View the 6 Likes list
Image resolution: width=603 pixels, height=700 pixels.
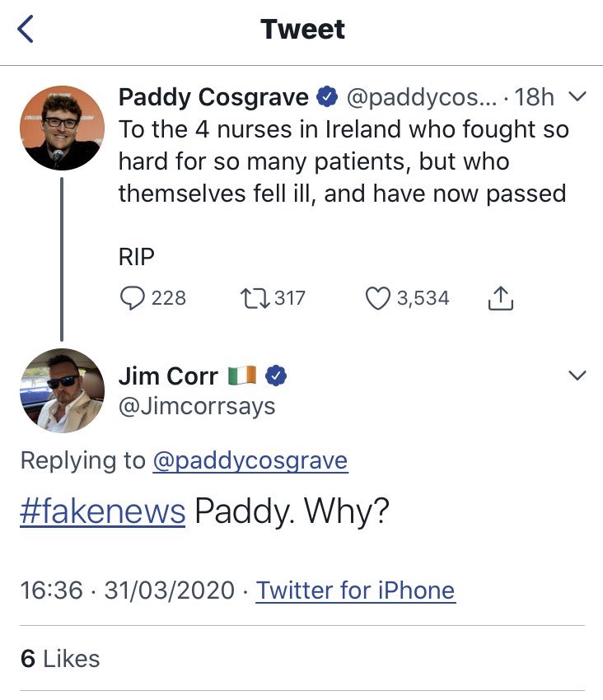click(60, 658)
